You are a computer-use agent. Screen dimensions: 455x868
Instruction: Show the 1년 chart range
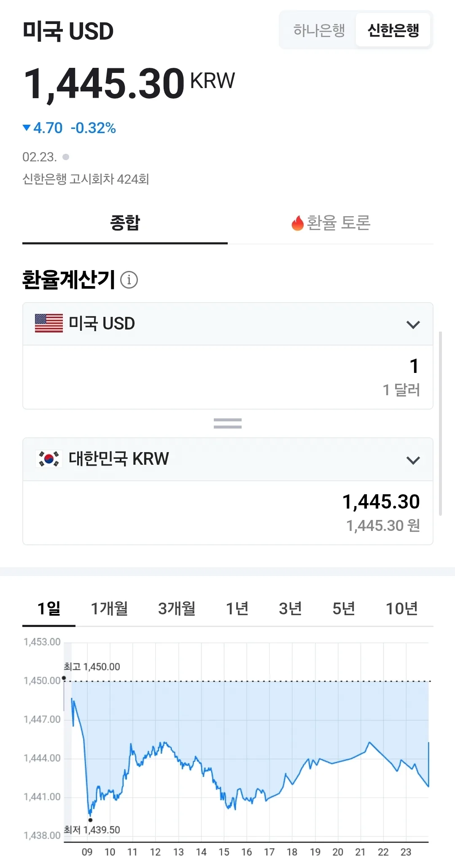pos(237,608)
